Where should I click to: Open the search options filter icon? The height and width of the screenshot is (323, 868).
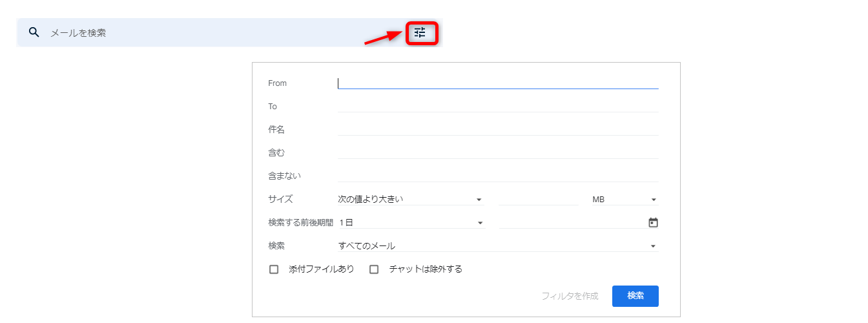(420, 33)
